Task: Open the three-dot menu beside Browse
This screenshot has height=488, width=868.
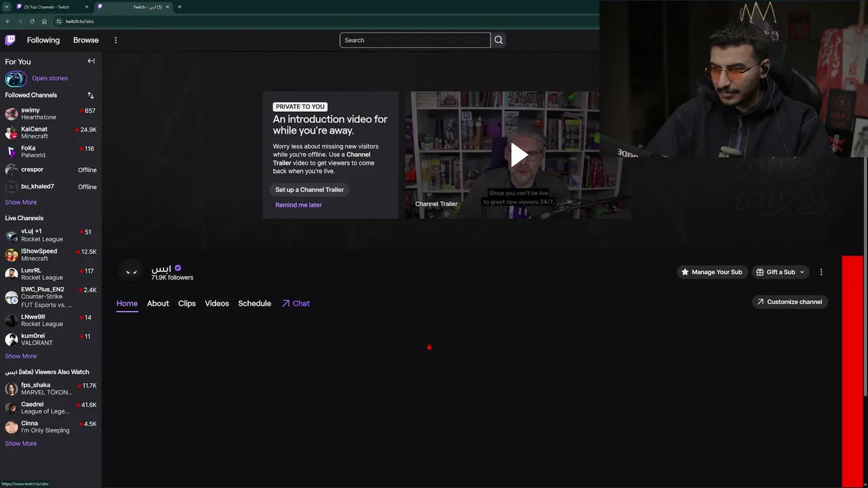Action: [x=115, y=40]
